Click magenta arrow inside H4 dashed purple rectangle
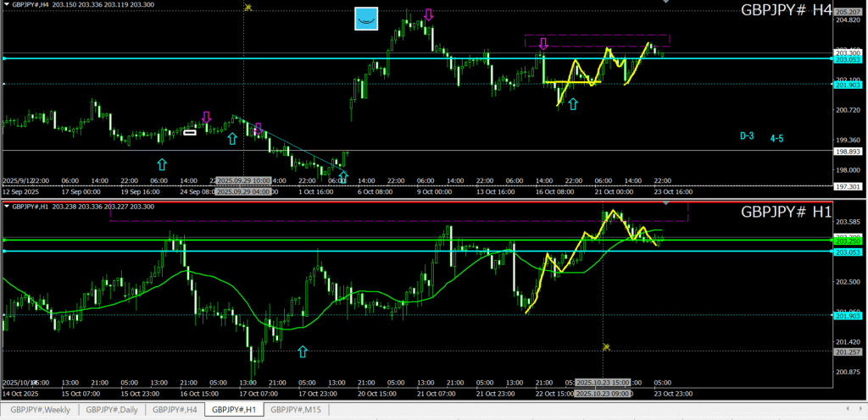 (543, 43)
